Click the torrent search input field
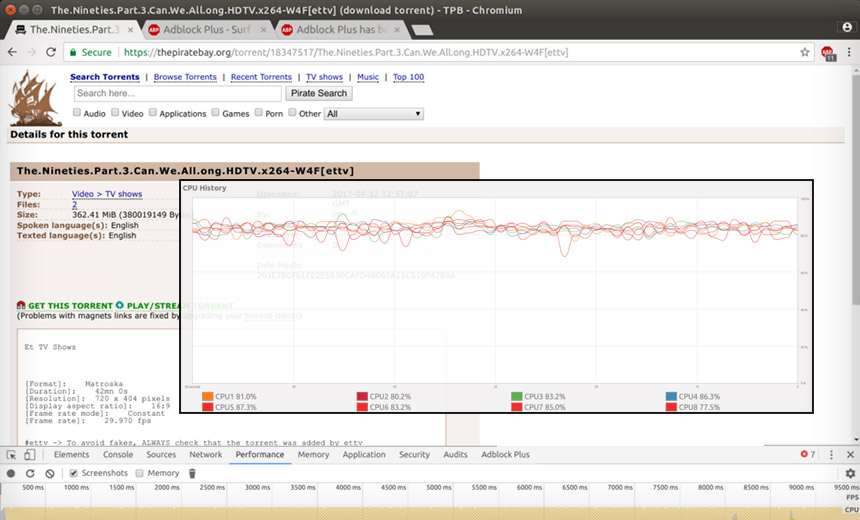Viewport: 860px width, 520px height. [x=178, y=94]
